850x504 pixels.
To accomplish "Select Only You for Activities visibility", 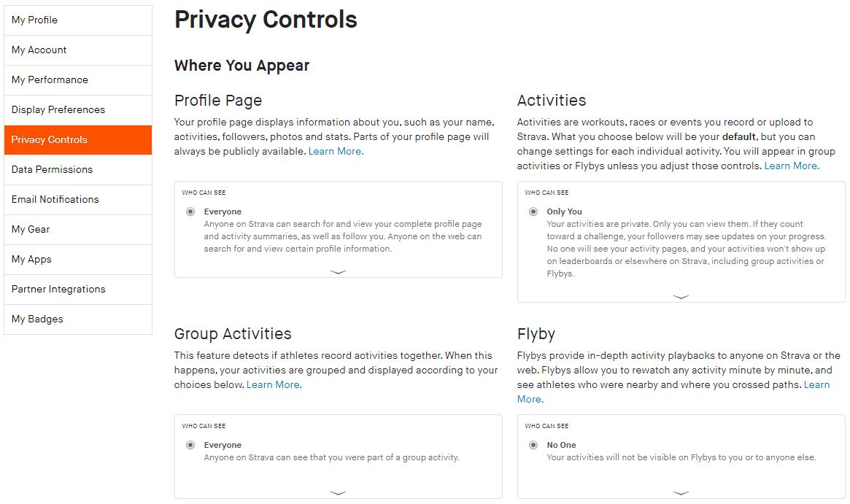I will coord(533,212).
